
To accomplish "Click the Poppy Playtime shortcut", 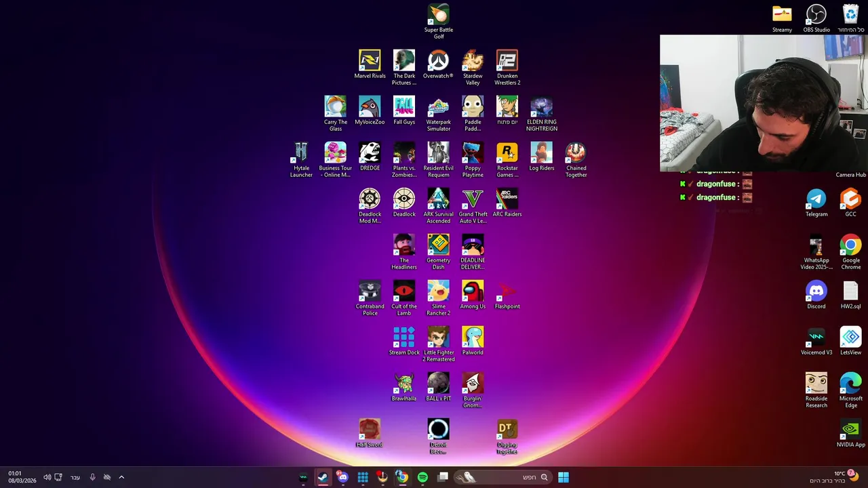I will tap(473, 159).
